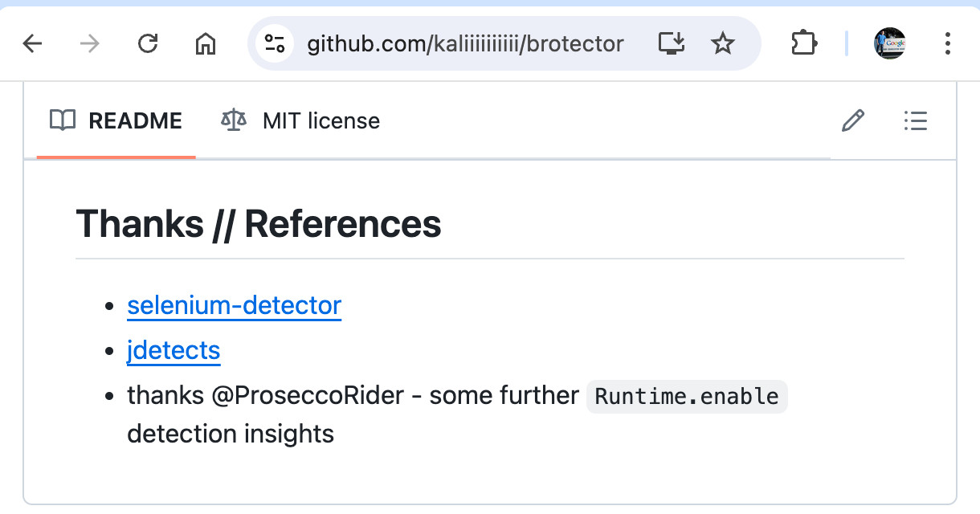
Task: Open the Chrome profile avatar
Action: 889,43
